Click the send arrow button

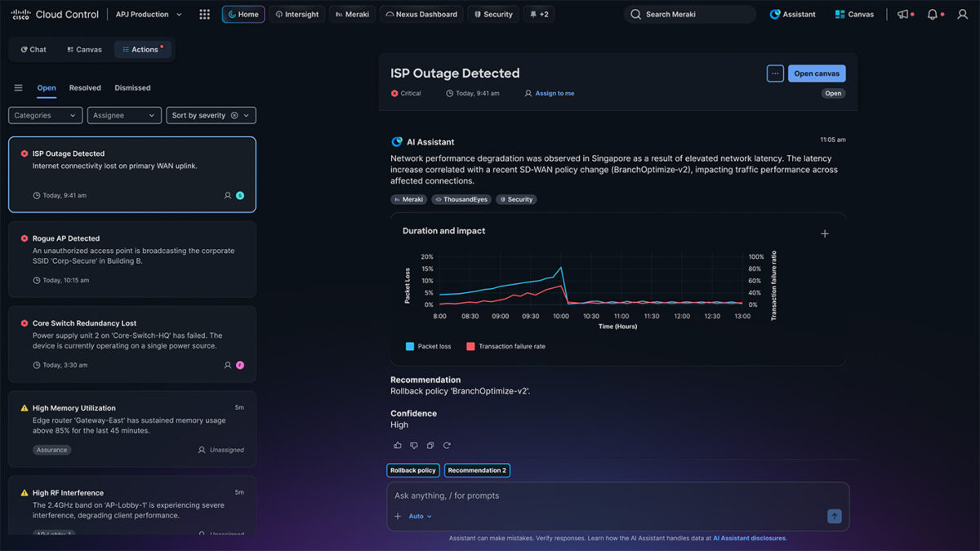point(834,516)
